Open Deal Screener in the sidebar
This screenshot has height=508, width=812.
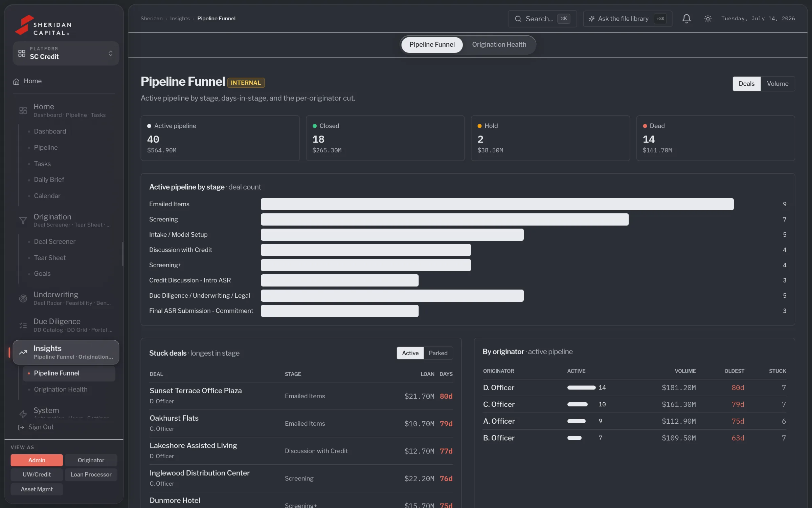tap(54, 241)
